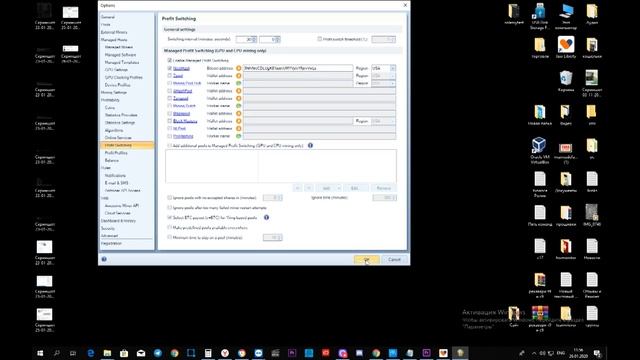The image size is (640, 360).
Task: Click the OK button
Action: 367,259
